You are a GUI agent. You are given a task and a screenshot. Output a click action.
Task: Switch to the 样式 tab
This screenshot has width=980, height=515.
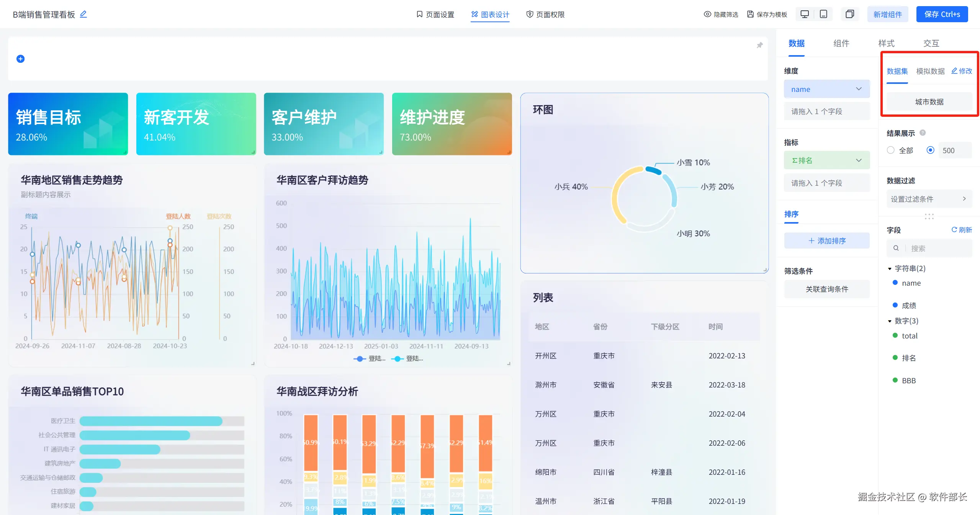tap(886, 43)
